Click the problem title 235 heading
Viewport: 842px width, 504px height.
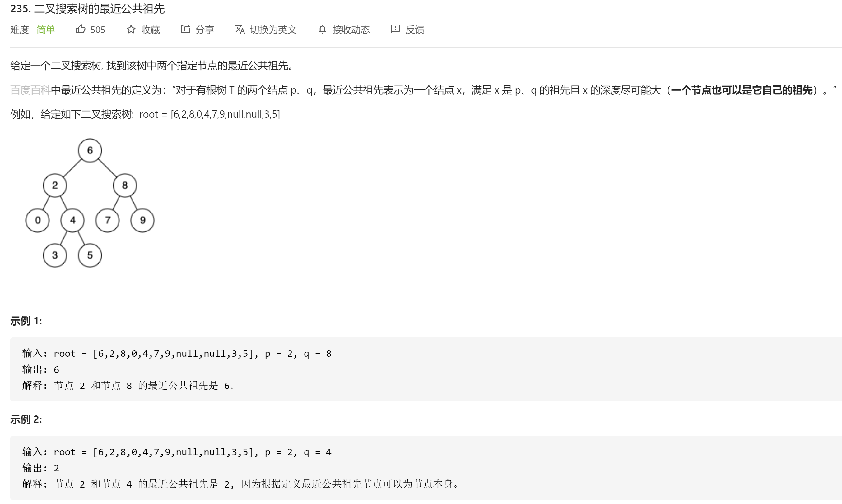[x=87, y=9]
